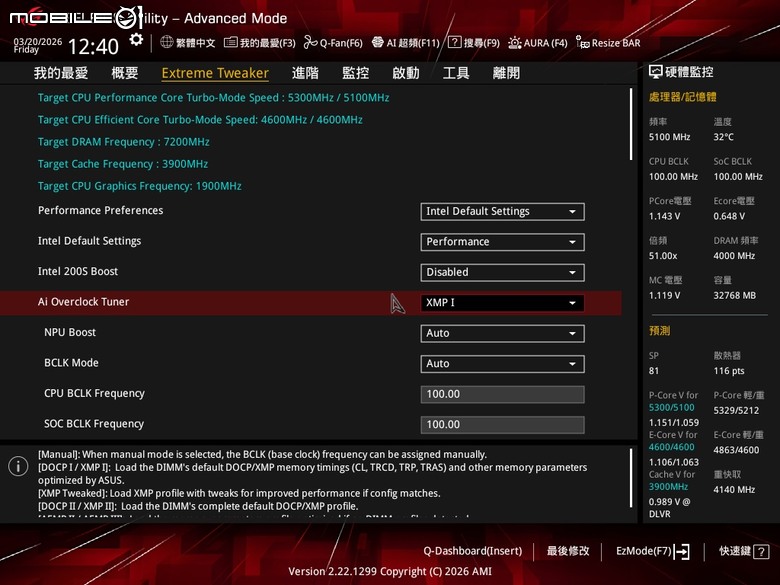Click the info circle icon in help panel
Image resolution: width=780 pixels, height=585 pixels.
[x=18, y=466]
